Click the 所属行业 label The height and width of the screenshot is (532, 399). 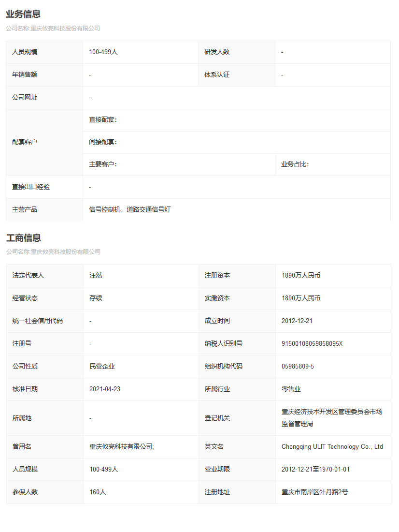pyautogui.click(x=217, y=389)
